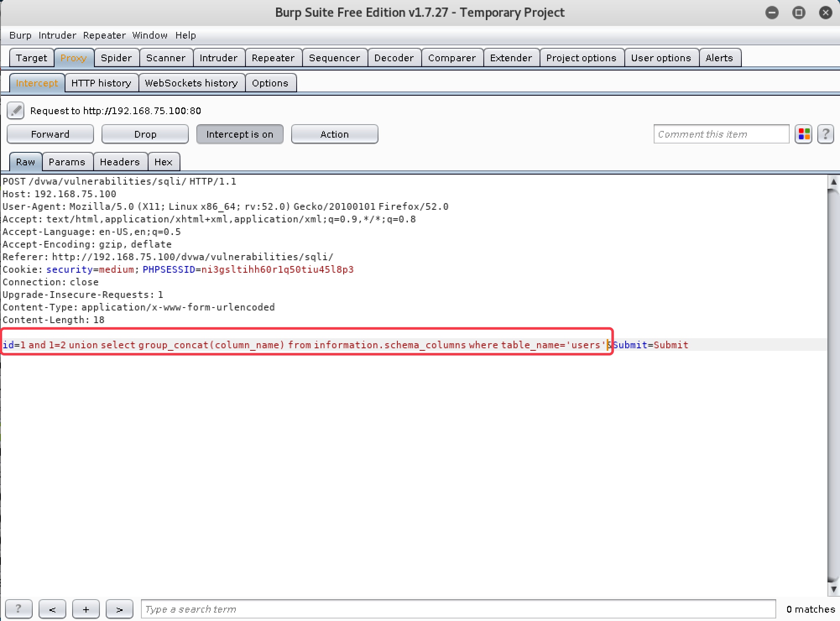Click the 0 matches status label
Image resolution: width=840 pixels, height=621 pixels.
pyautogui.click(x=811, y=609)
